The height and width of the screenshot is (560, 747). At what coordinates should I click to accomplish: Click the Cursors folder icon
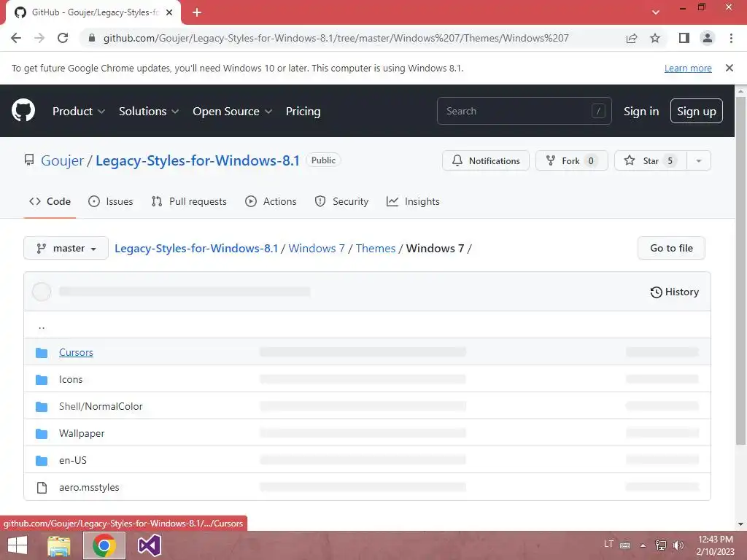42,352
